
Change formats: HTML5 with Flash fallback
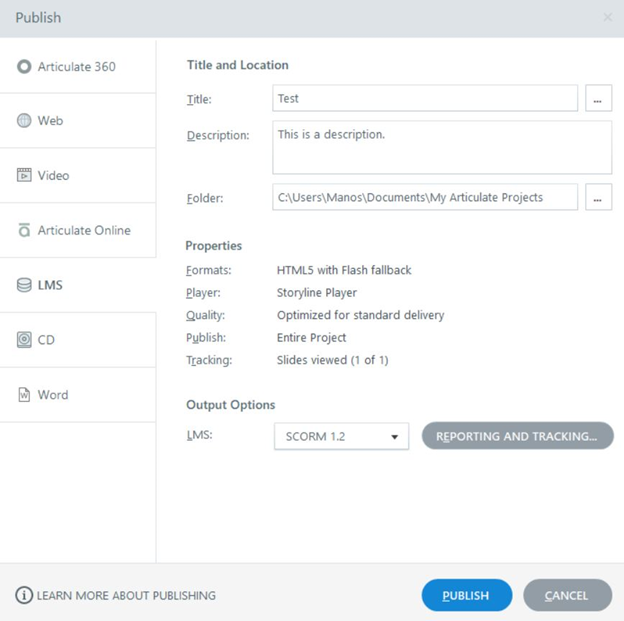(344, 270)
